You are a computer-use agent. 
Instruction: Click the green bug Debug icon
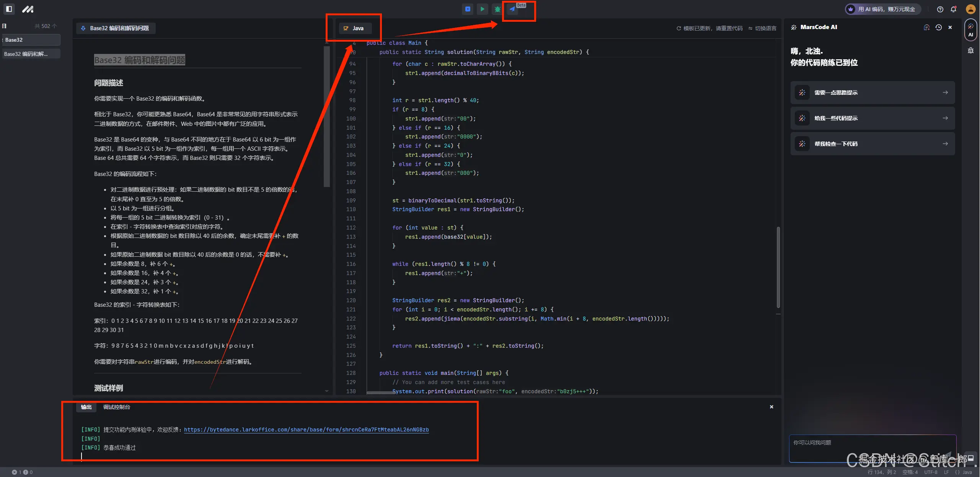point(497,9)
